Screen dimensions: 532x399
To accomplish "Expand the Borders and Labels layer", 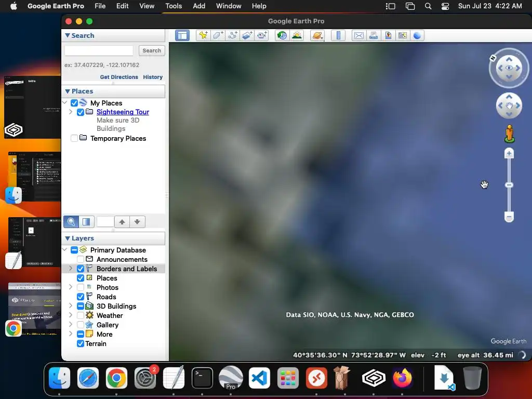I will click(x=71, y=269).
